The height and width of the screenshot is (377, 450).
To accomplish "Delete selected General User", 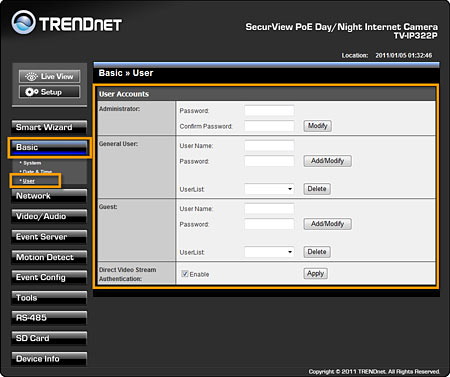I will [x=317, y=189].
